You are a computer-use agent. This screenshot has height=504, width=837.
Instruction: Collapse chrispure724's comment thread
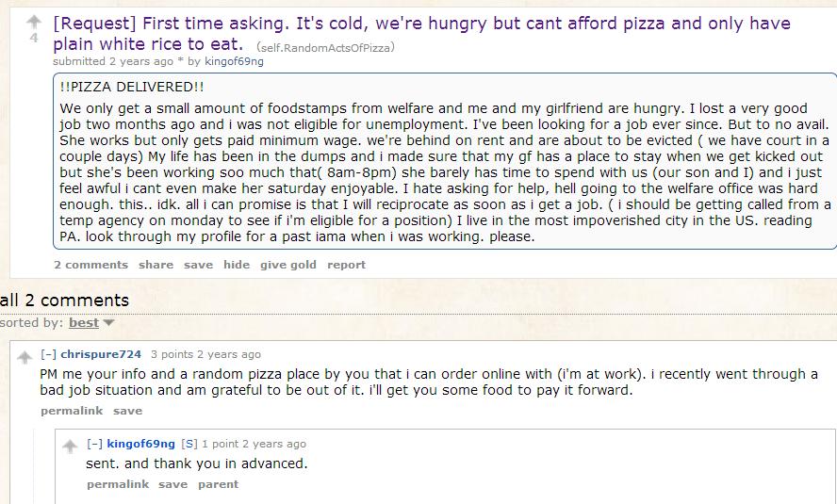49,354
